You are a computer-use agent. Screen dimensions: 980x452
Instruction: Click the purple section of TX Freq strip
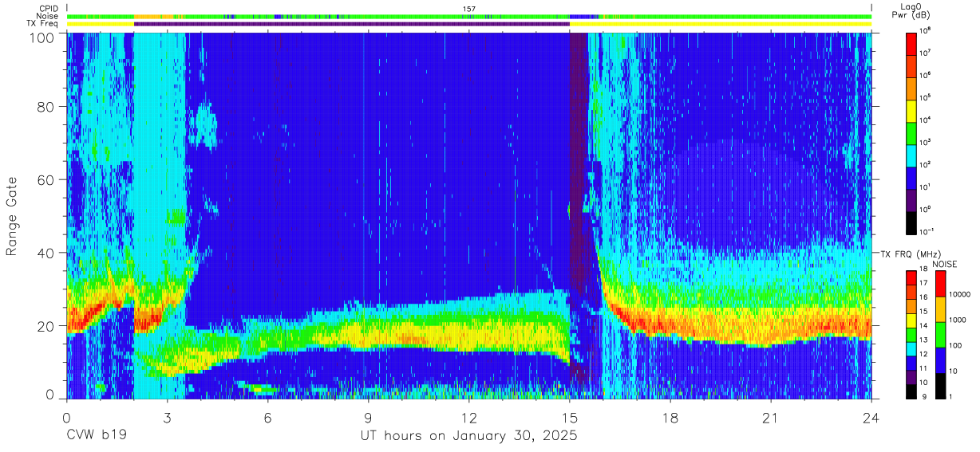352,24
